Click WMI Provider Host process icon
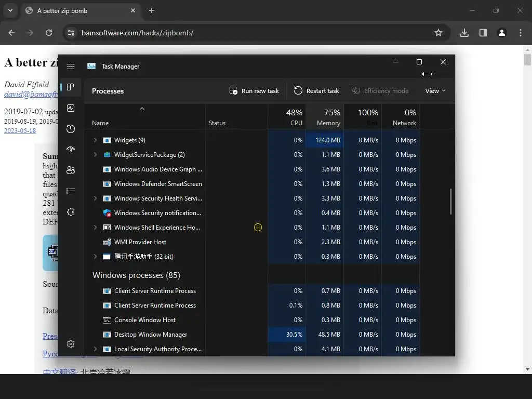 click(x=107, y=242)
